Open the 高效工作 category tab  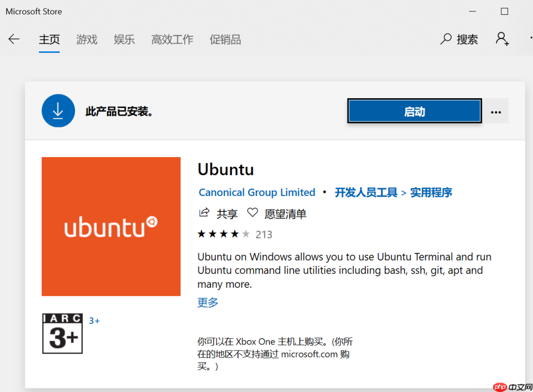coord(172,39)
